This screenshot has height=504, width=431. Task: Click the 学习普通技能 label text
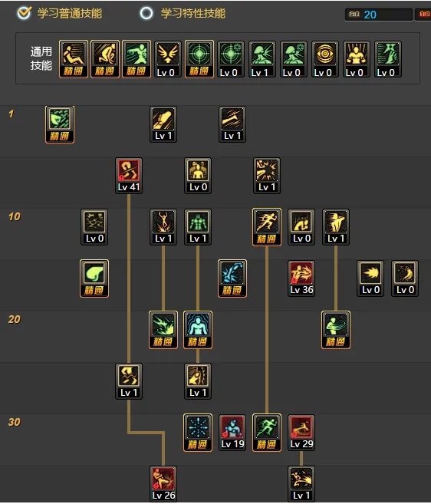coord(70,14)
